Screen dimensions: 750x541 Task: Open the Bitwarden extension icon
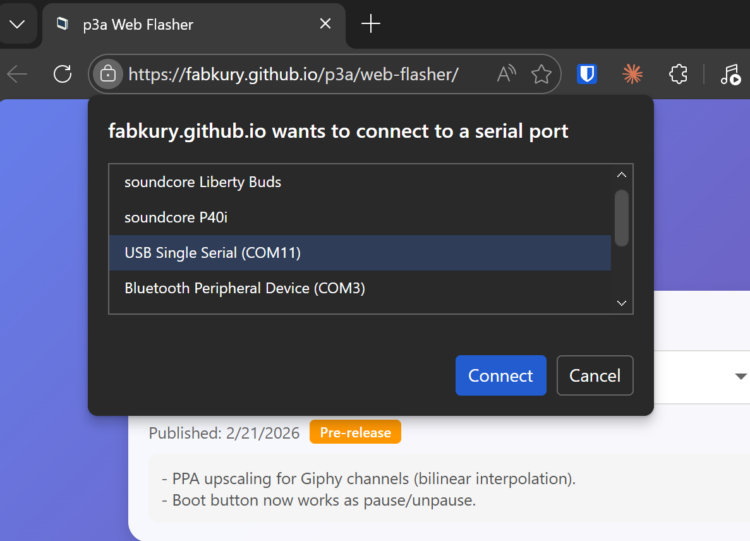pyautogui.click(x=587, y=74)
